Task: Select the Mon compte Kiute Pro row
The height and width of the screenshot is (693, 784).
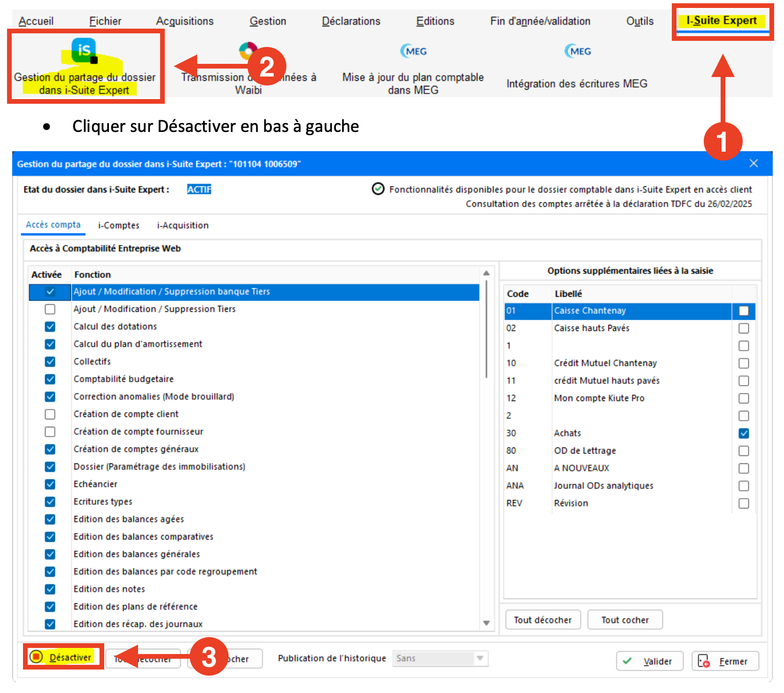Action: (x=630, y=398)
